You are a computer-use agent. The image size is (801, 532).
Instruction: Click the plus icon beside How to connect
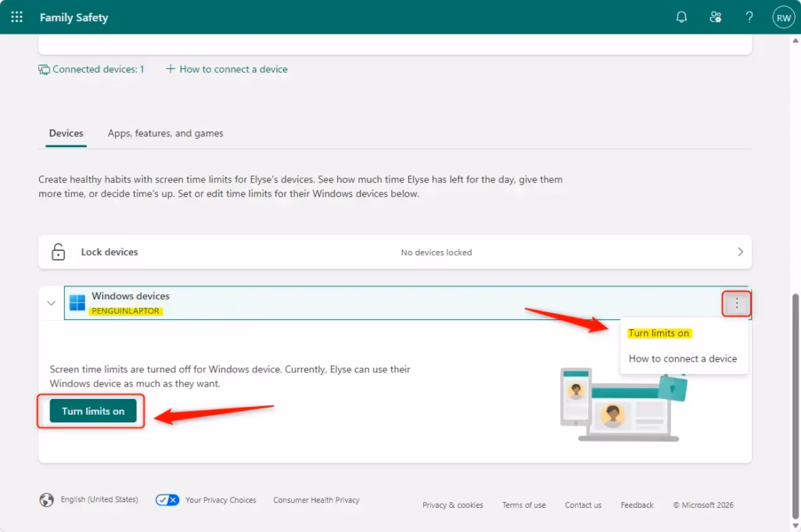pyautogui.click(x=170, y=69)
